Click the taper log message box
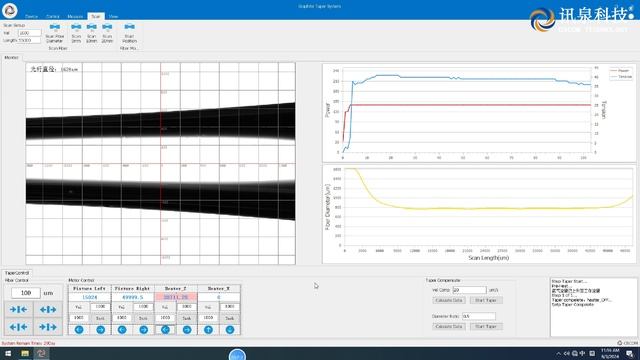This screenshot has height=360, width=640. pos(593,307)
